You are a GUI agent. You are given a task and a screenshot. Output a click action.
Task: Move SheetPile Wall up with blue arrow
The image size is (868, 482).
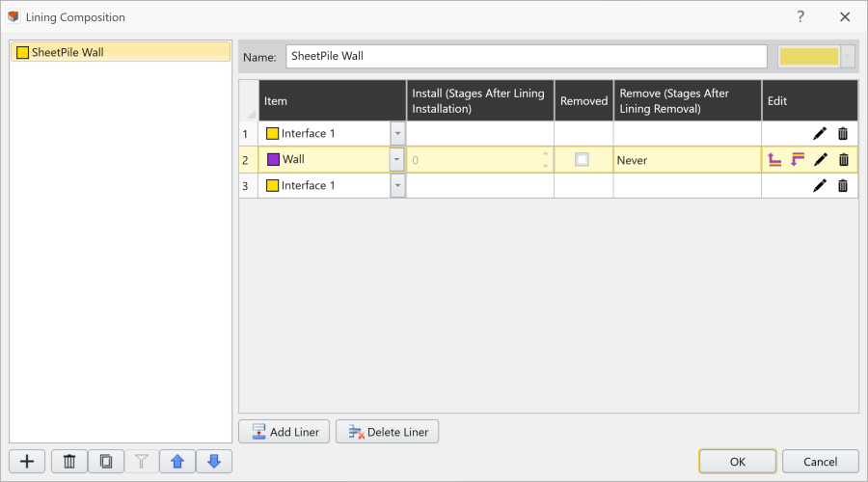point(177,462)
